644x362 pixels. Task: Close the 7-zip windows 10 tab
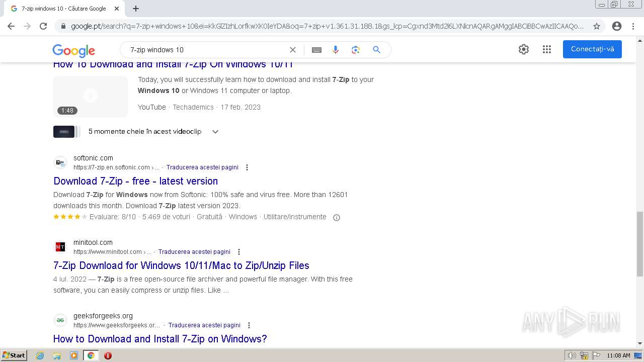117,9
